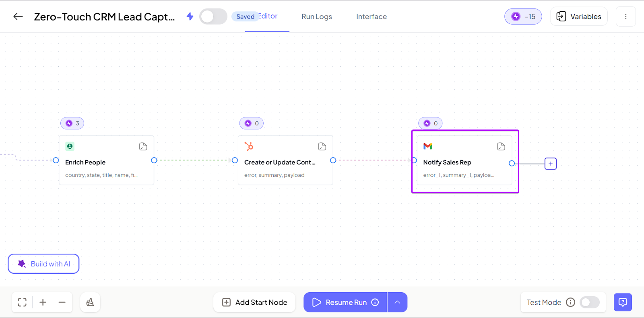
Task: Select the Notify Sales Rep node title
Action: point(447,162)
